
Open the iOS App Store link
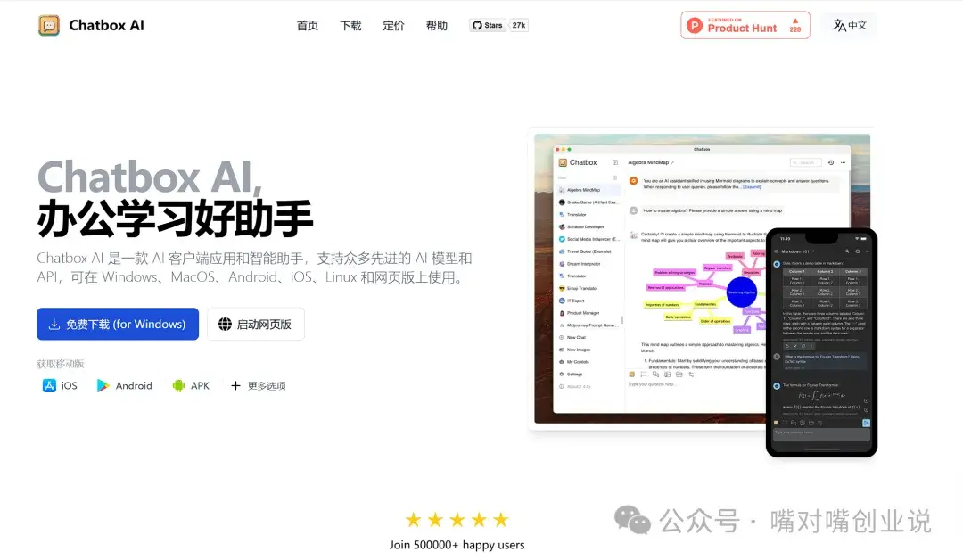pyautogui.click(x=60, y=385)
